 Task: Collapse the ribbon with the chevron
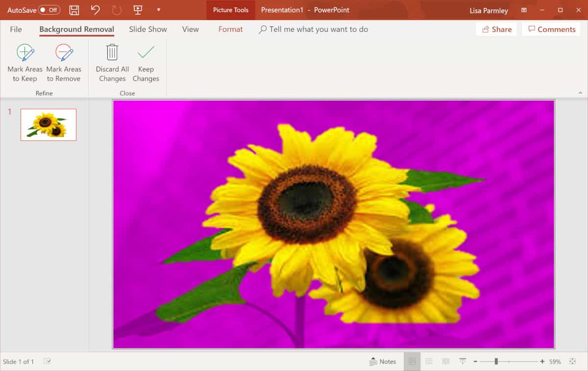[580, 92]
